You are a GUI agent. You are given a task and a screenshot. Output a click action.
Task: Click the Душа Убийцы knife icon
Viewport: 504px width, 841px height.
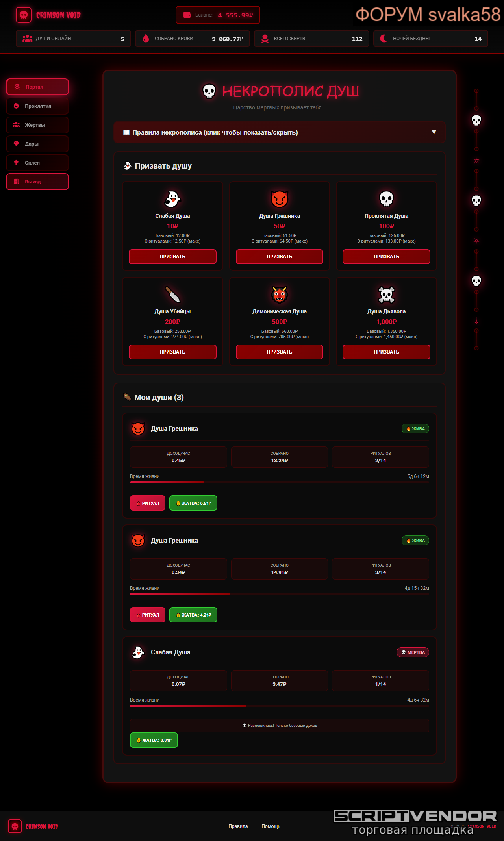coord(172,295)
